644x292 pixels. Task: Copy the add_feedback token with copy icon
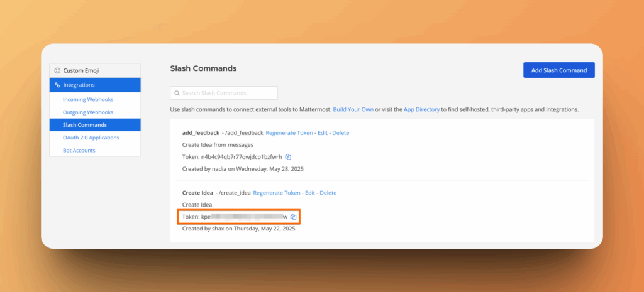pos(288,156)
